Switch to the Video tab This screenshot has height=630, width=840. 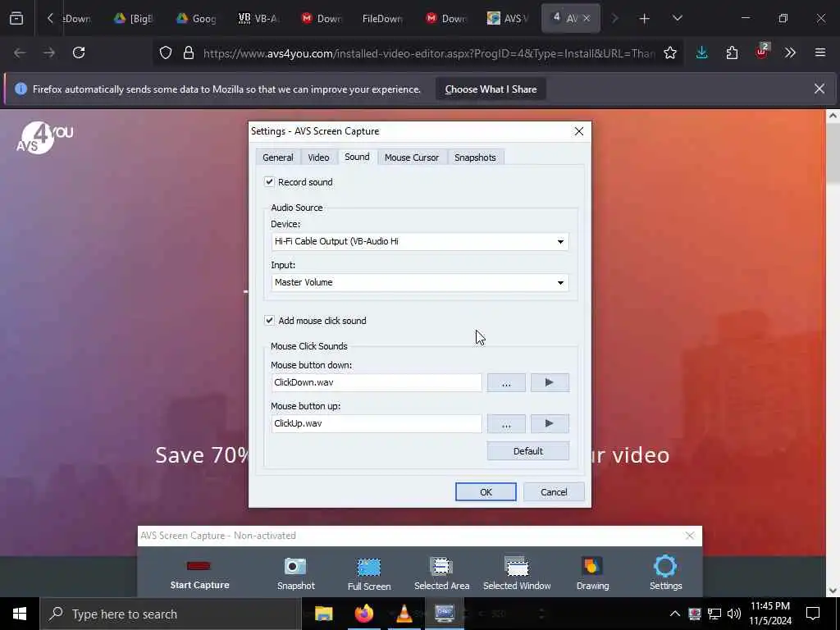click(x=318, y=157)
